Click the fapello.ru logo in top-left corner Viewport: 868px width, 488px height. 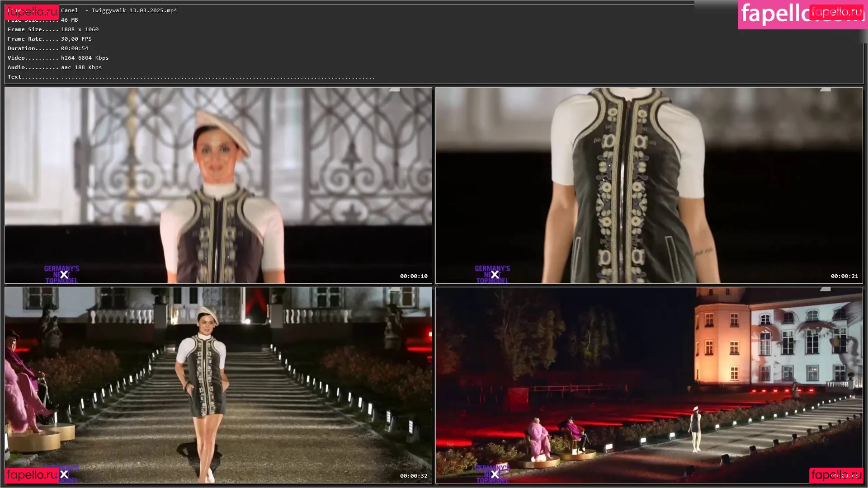[x=32, y=12]
